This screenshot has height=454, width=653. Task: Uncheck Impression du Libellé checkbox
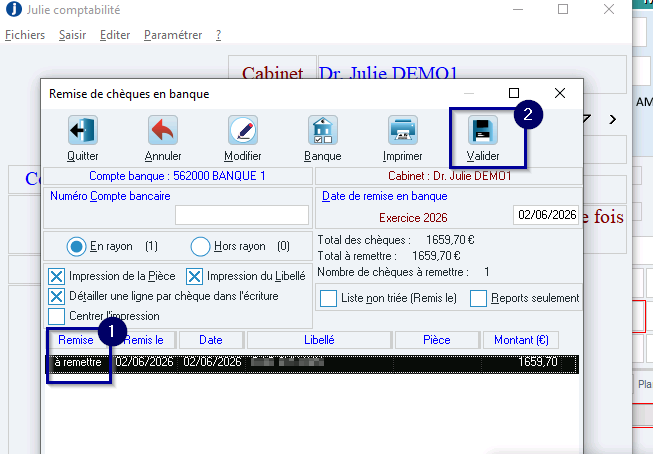tap(194, 276)
